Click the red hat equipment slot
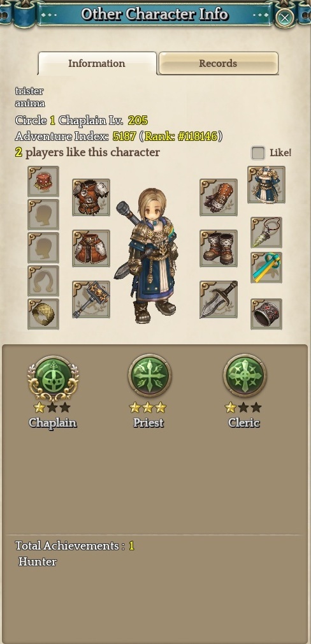 point(43,181)
